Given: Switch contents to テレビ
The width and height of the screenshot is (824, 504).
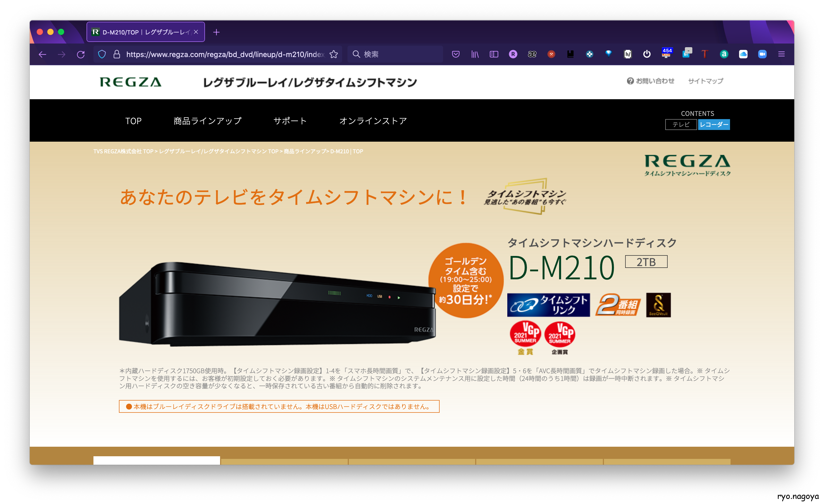Looking at the screenshot, I should click(681, 125).
